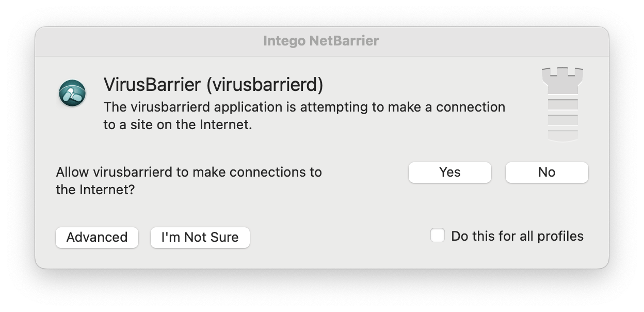Choose the I'm Not Sure button
Viewport: 644px width, 312px height.
click(x=200, y=238)
